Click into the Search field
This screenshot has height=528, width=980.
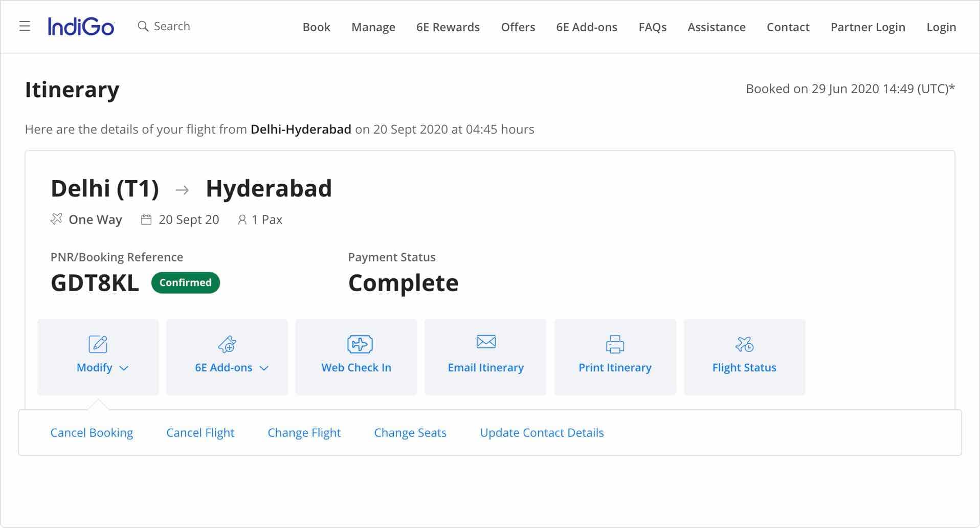point(172,26)
